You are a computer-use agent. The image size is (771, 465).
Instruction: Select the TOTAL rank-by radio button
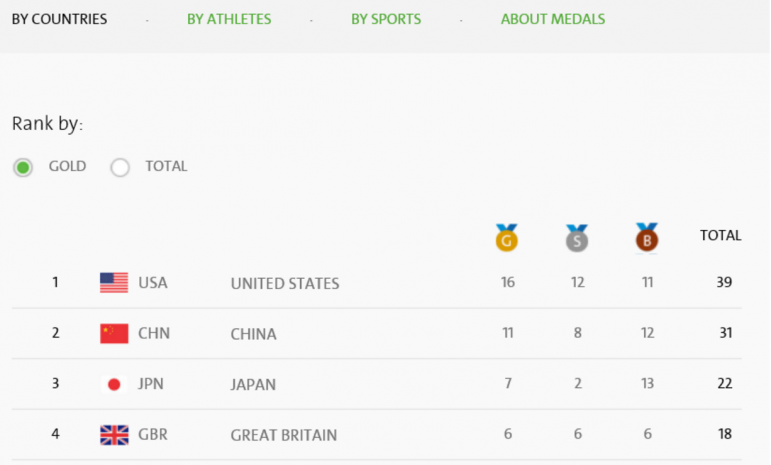(x=120, y=168)
